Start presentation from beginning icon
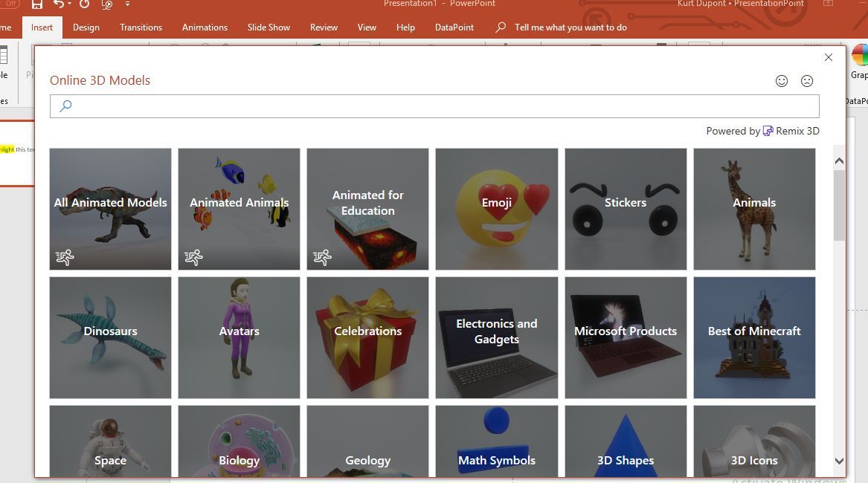 pyautogui.click(x=107, y=4)
